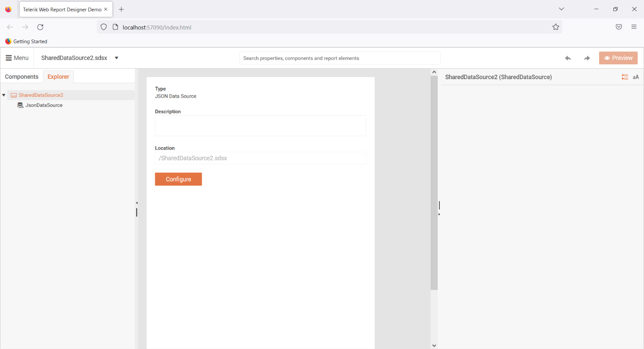Reload the page with the refresh icon

[40, 27]
